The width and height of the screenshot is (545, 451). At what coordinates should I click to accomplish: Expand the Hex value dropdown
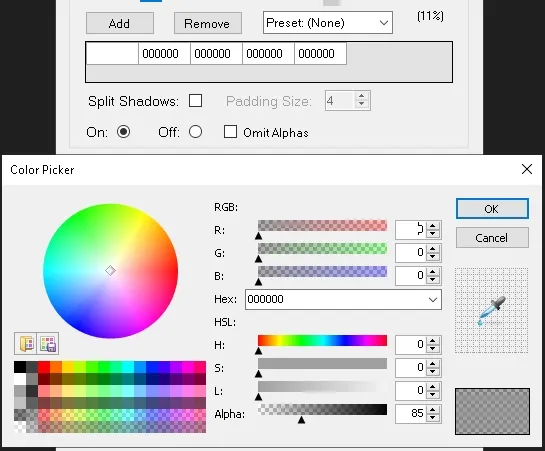coord(433,300)
